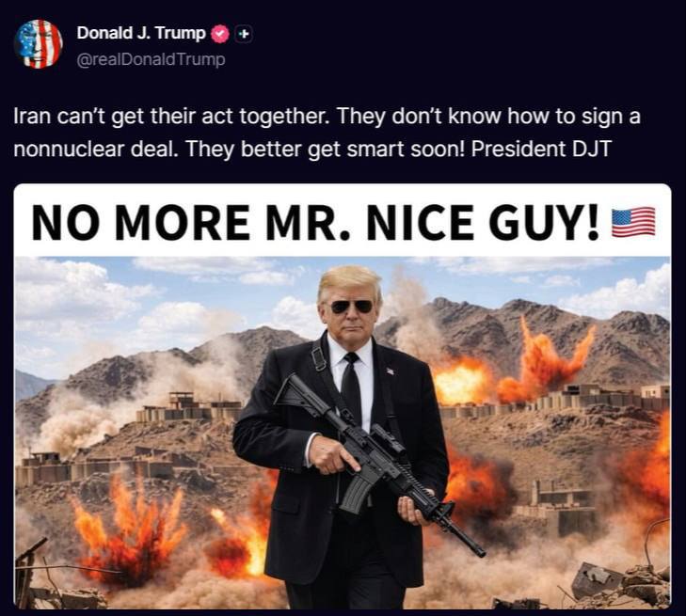Open the Donald J. Trump display name
Viewport: 686px width, 616px height.
pos(141,33)
